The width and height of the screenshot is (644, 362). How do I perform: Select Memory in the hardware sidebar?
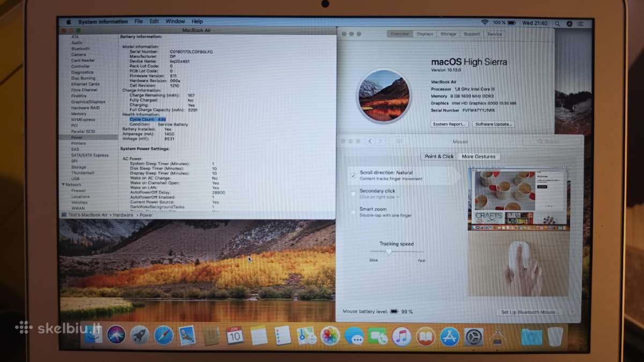tap(78, 114)
